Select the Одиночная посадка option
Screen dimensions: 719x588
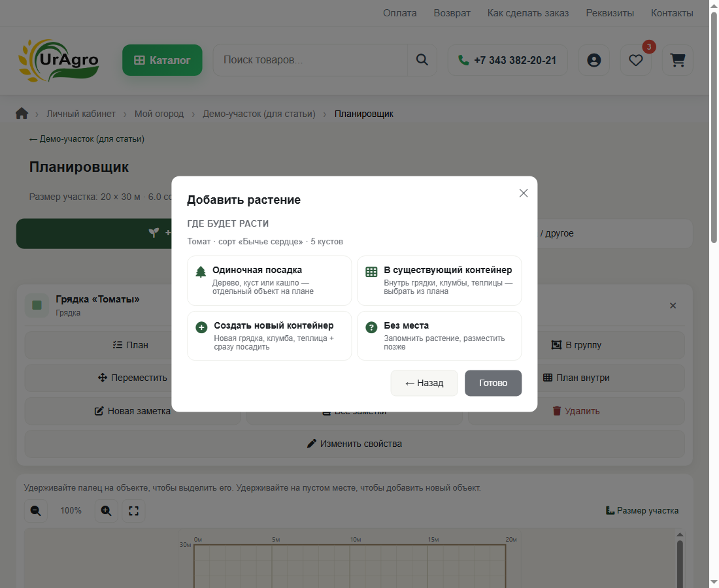269,280
